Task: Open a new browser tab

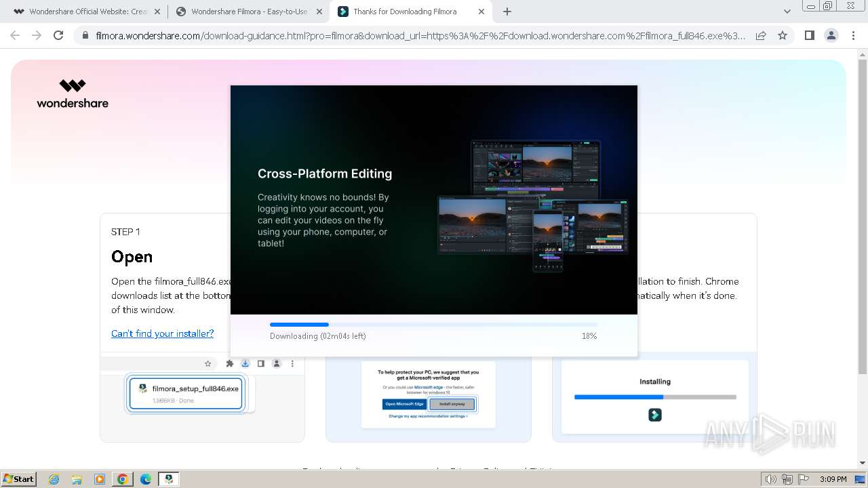Action: (507, 12)
